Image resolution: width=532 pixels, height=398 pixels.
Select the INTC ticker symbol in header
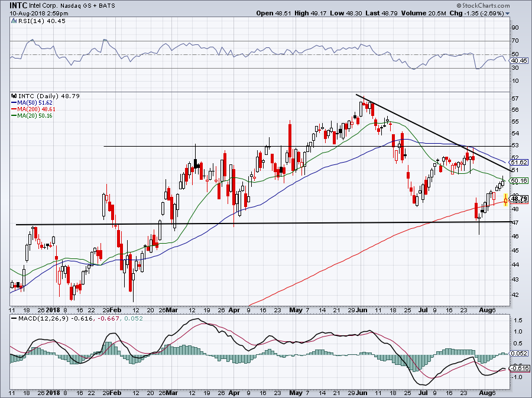(x=18, y=5)
